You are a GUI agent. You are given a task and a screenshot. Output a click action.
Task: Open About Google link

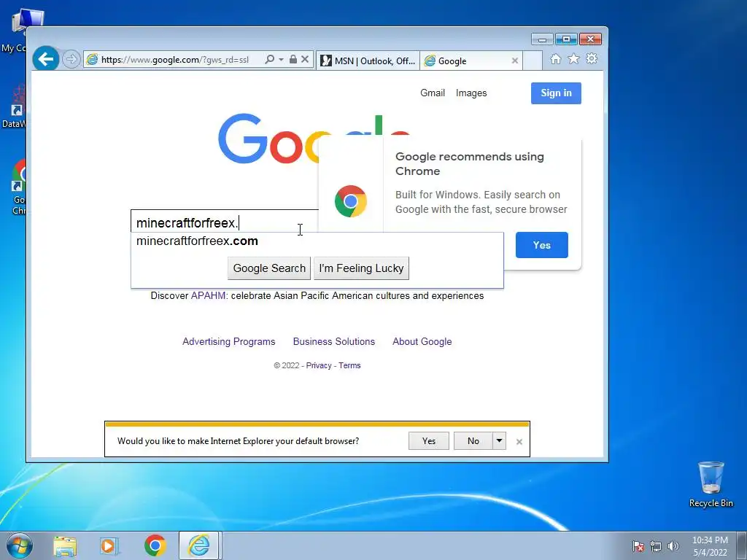[422, 341]
